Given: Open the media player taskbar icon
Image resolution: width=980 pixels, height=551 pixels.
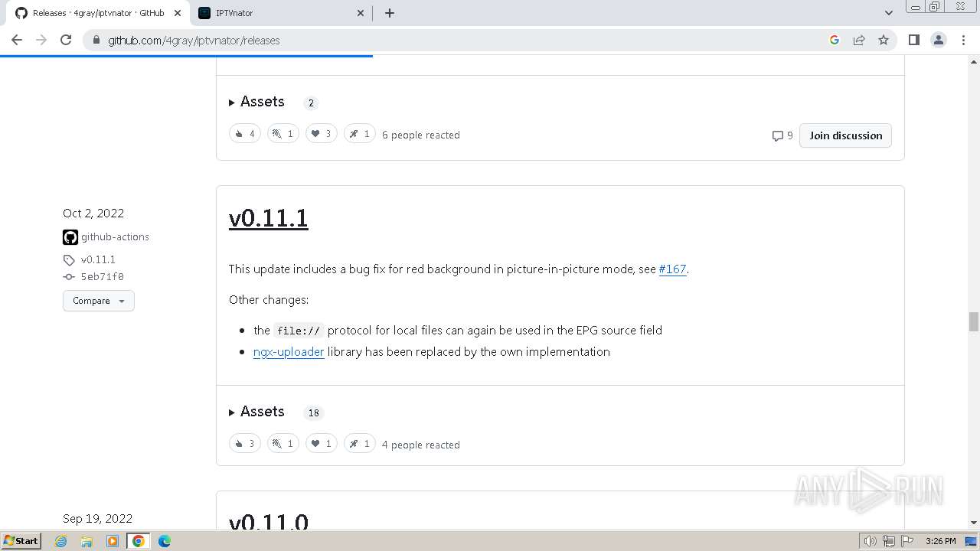Looking at the screenshot, I should (x=113, y=541).
